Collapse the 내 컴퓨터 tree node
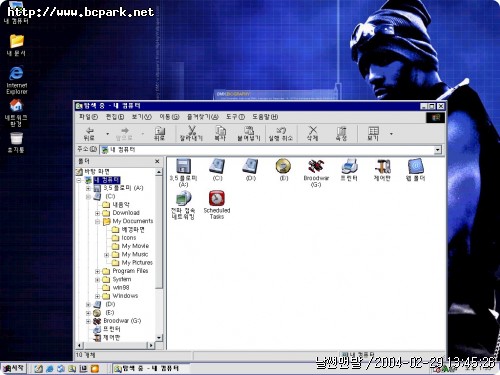 pyautogui.click(x=79, y=180)
